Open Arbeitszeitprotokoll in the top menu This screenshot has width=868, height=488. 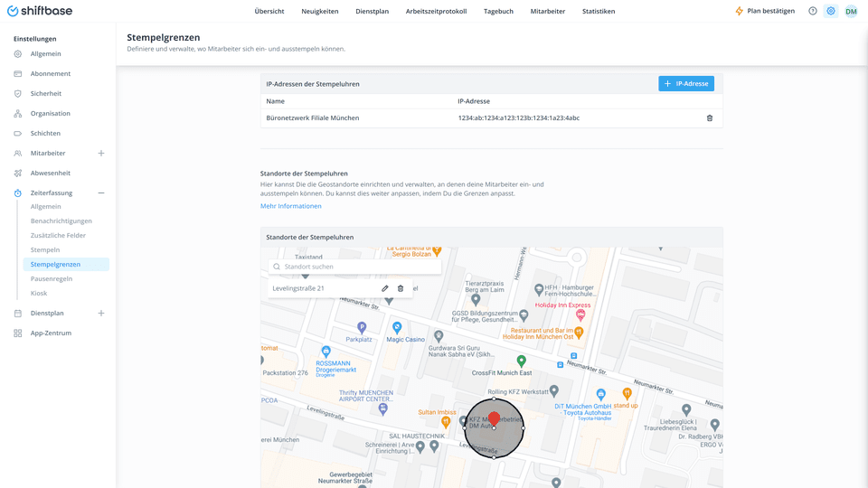[x=436, y=11]
